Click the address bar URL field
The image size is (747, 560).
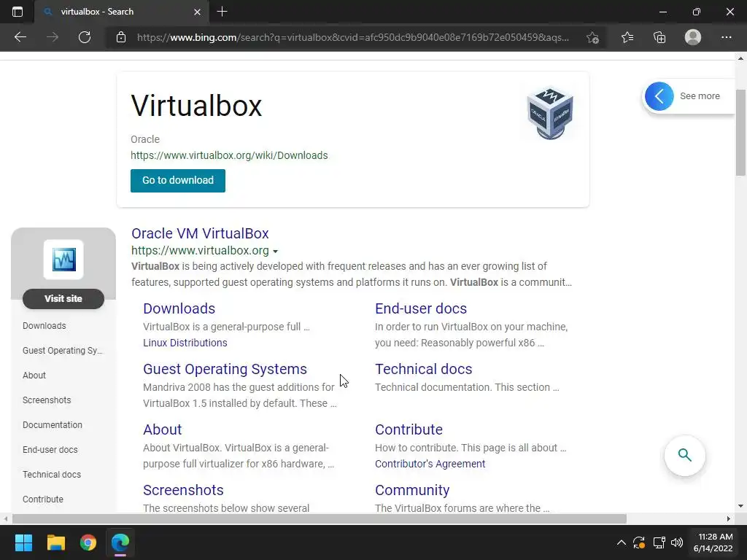click(352, 37)
